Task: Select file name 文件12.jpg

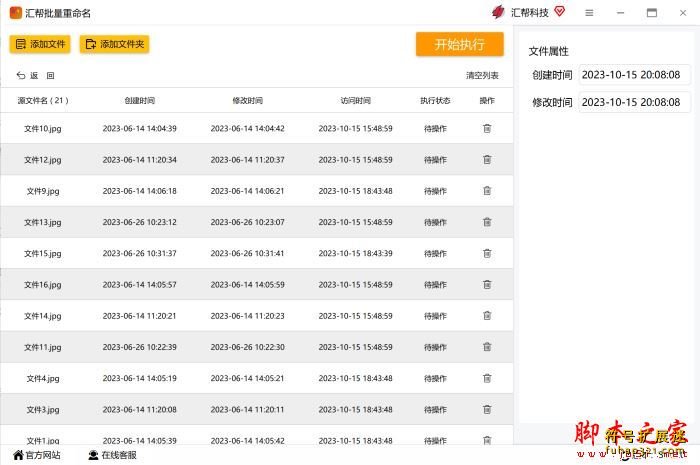Action: click(x=43, y=160)
